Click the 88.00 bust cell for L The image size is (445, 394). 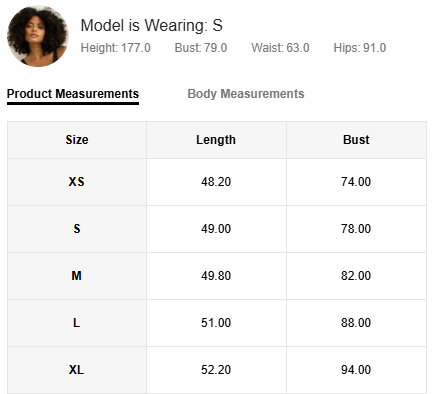click(x=356, y=323)
